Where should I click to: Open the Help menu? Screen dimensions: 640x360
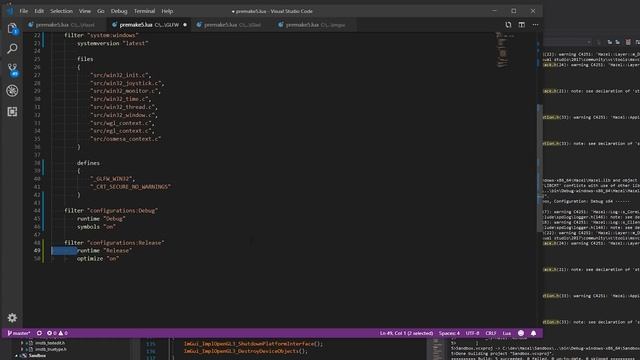tap(167, 11)
